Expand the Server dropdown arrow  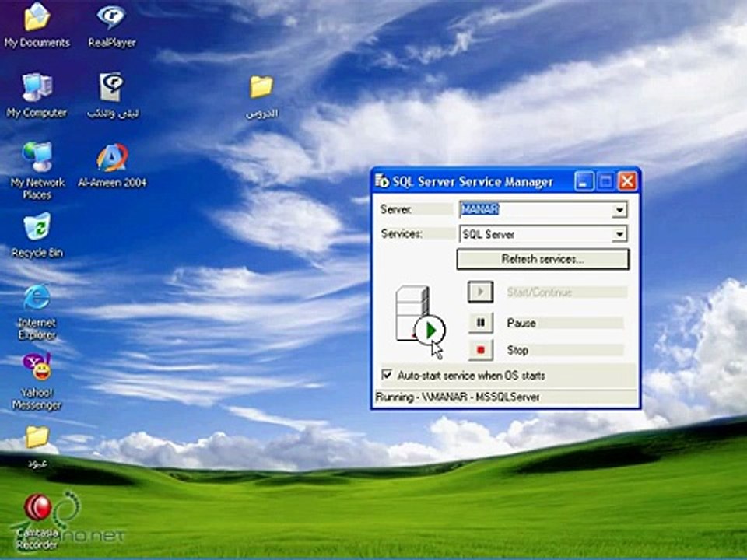click(619, 209)
